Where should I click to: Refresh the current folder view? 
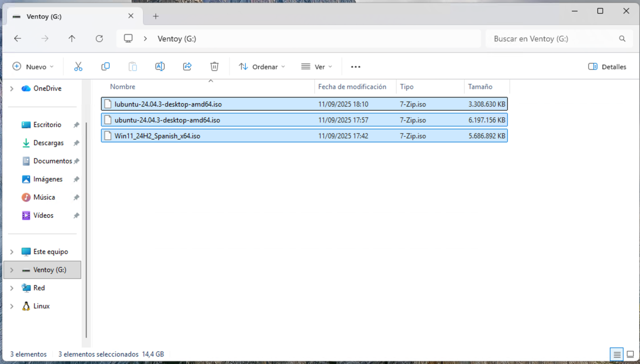click(x=99, y=39)
